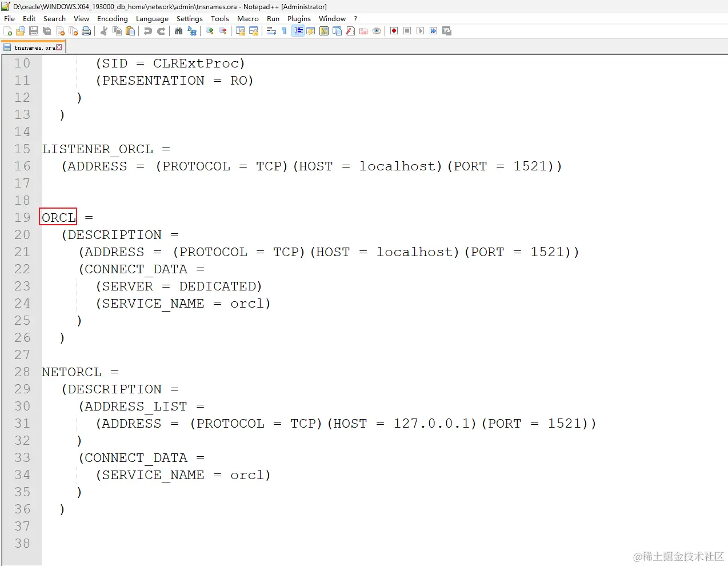Open Find dialog with binoculars icon
The height and width of the screenshot is (566, 728).
(x=179, y=31)
